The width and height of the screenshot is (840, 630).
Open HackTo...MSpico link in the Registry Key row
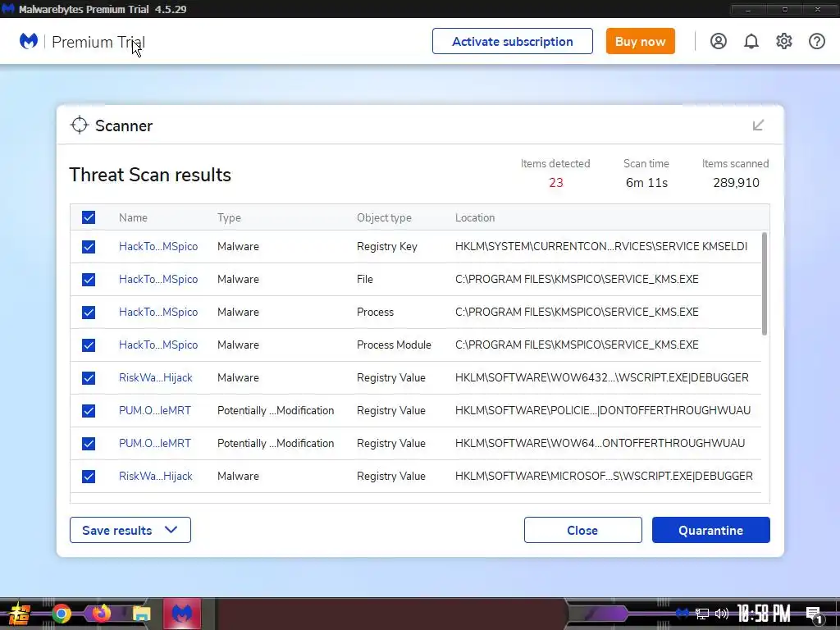(x=158, y=246)
